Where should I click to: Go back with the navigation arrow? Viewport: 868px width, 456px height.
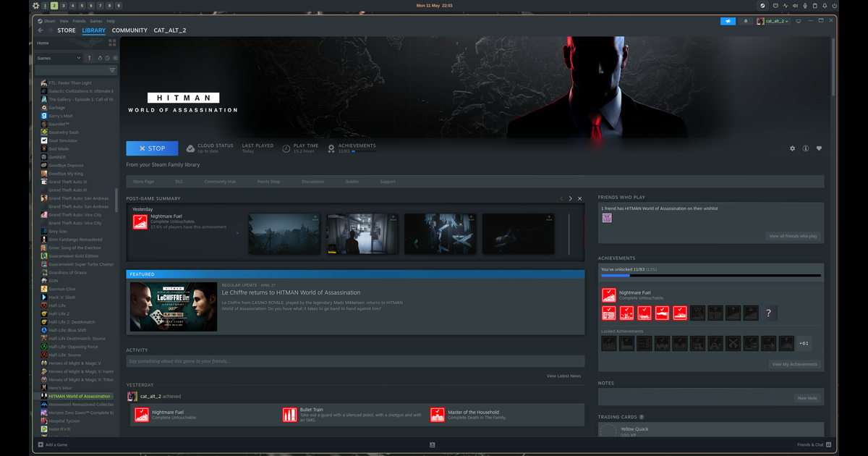[x=41, y=30]
